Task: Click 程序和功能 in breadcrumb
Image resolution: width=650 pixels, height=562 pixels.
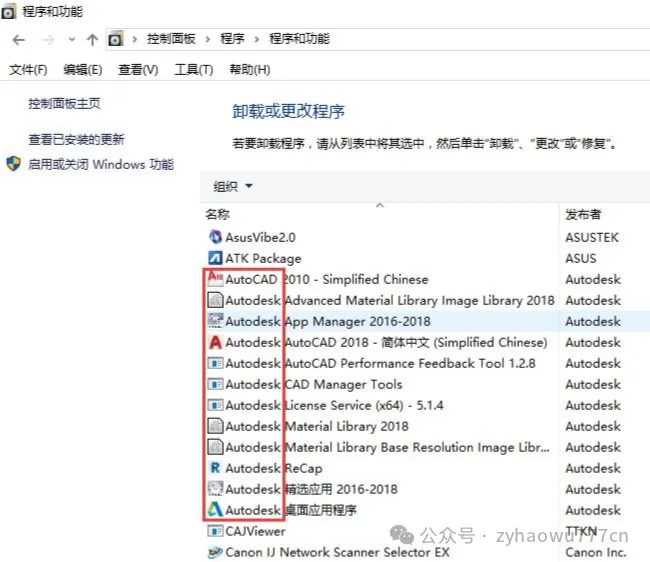Action: click(299, 39)
